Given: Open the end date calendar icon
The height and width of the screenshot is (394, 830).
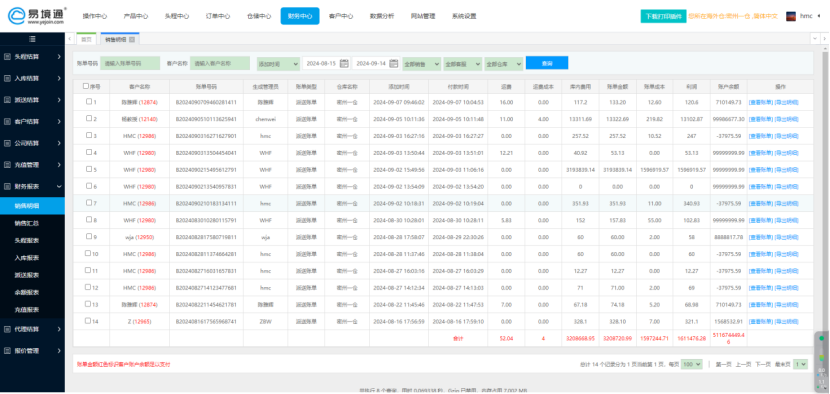Looking at the screenshot, I should [393, 64].
